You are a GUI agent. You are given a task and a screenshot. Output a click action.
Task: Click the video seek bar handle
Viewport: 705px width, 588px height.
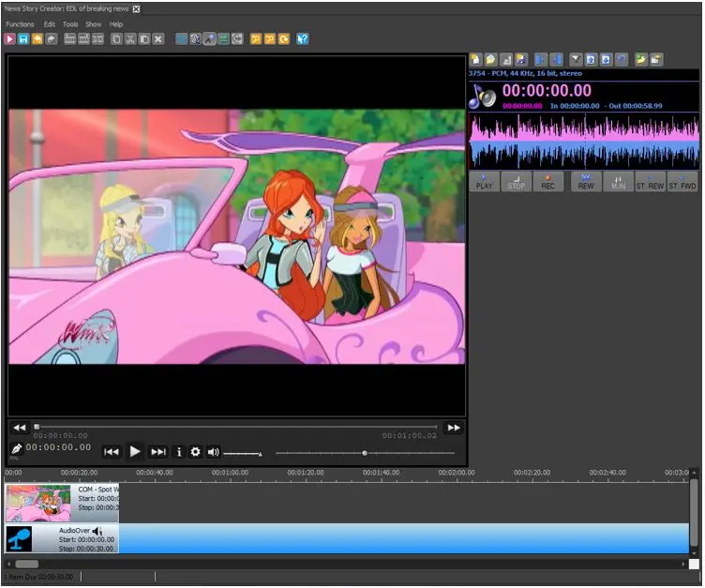(37, 428)
